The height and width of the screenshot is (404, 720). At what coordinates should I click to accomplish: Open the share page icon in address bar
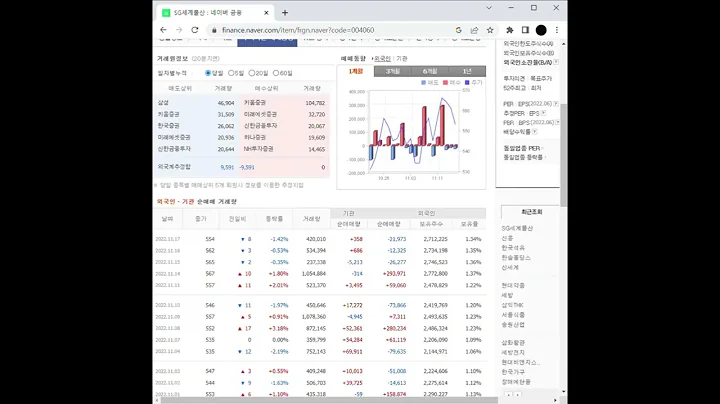(474, 30)
